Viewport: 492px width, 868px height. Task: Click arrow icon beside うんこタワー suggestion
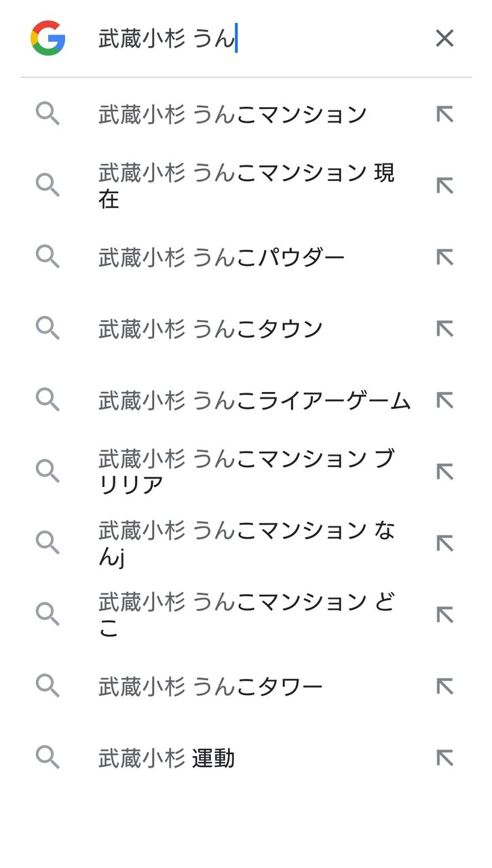(444, 687)
